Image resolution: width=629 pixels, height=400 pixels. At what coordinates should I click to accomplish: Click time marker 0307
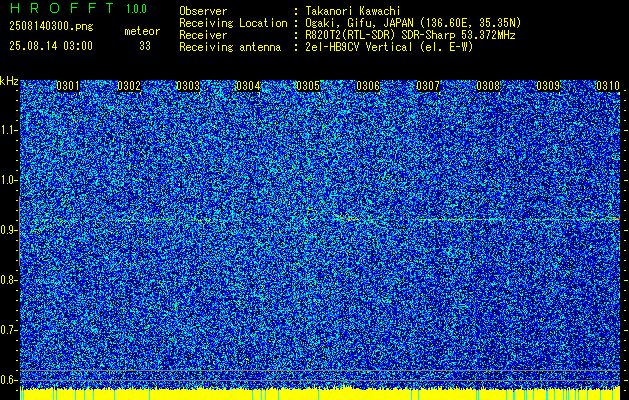(x=428, y=86)
